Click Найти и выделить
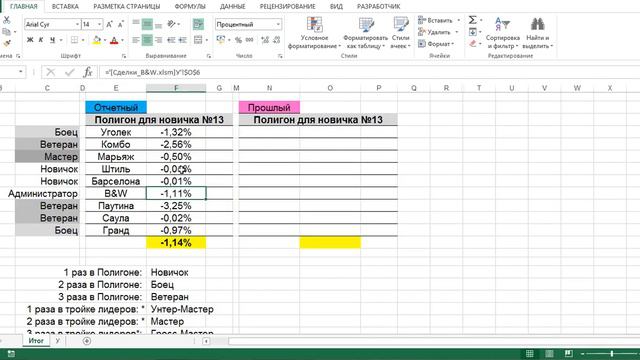The height and width of the screenshot is (360, 640). 538,33
